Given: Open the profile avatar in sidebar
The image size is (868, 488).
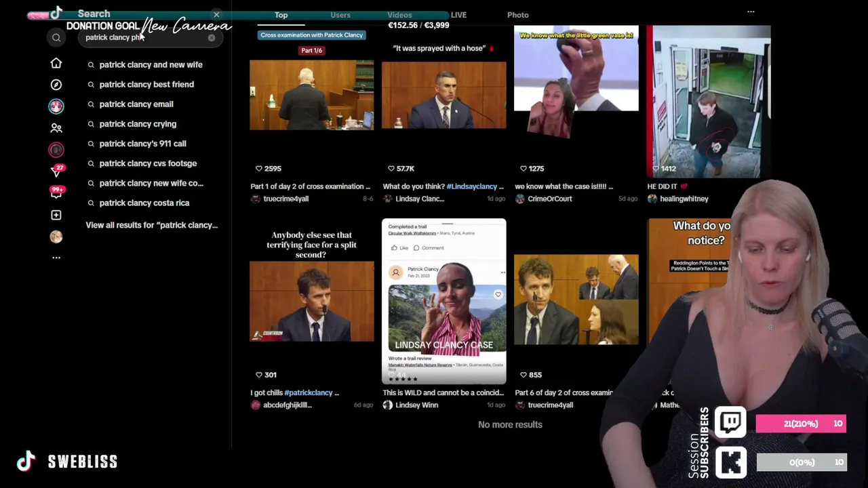Looking at the screenshot, I should click(56, 237).
